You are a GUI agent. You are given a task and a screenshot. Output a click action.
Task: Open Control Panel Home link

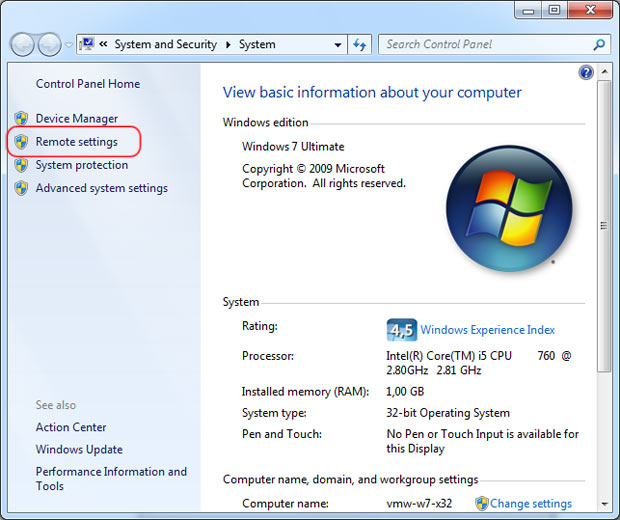(88, 84)
